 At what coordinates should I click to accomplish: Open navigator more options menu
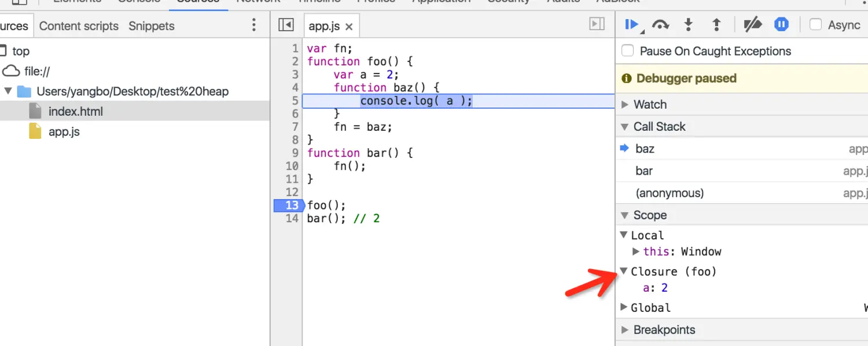253,25
